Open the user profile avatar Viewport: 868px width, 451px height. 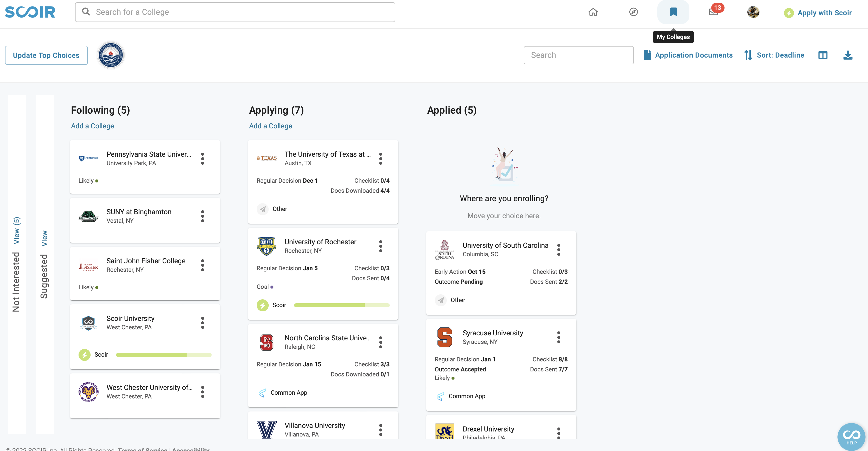click(753, 12)
